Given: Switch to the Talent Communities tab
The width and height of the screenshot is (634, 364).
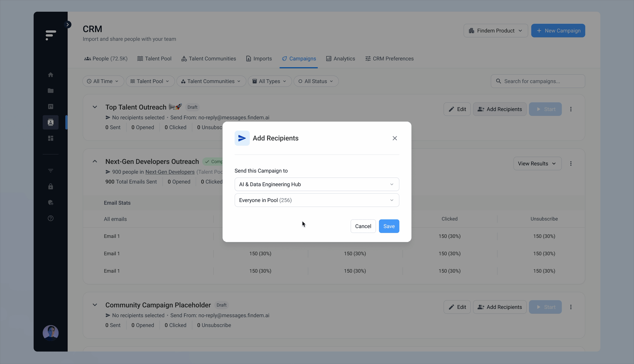Looking at the screenshot, I should (208, 59).
